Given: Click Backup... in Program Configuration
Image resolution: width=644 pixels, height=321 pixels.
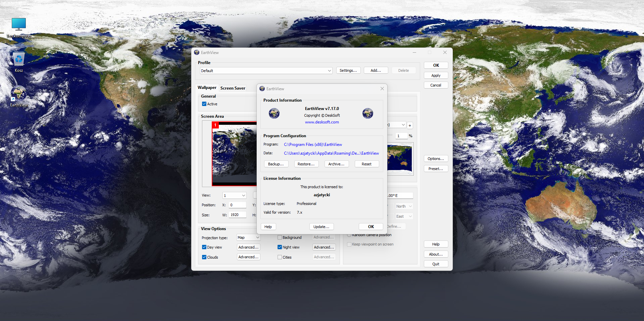Looking at the screenshot, I should coord(276,164).
